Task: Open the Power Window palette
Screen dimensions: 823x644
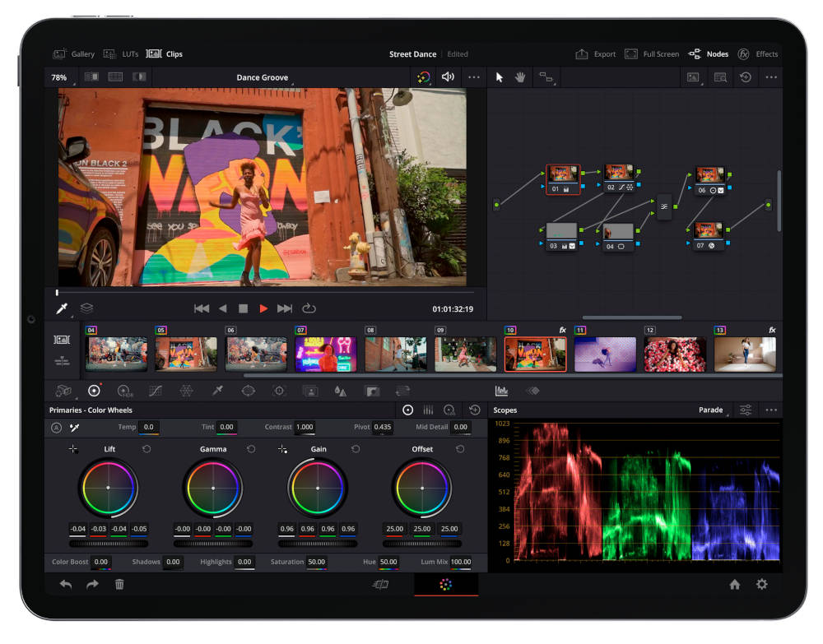Action: coord(250,391)
